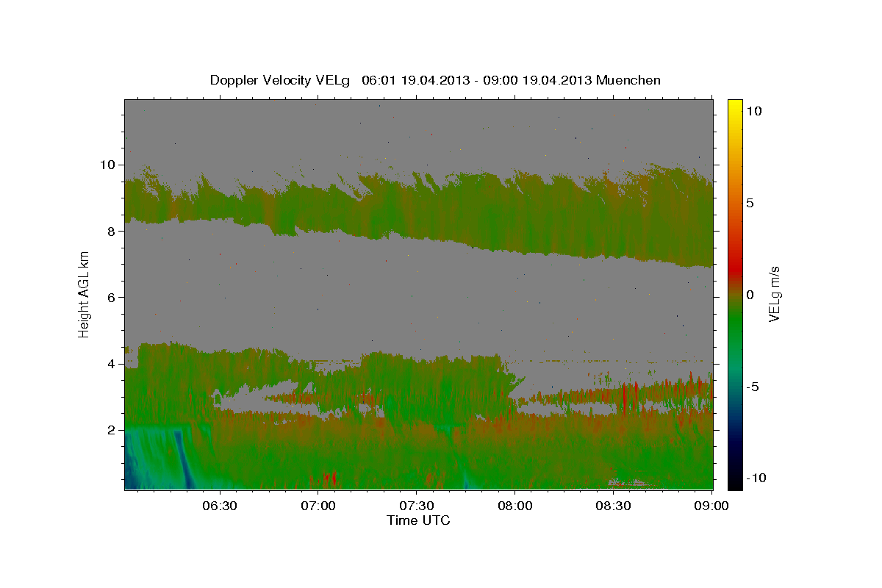Click the yellow top of the colorbar
The height and width of the screenshot is (588, 882).
point(734,104)
